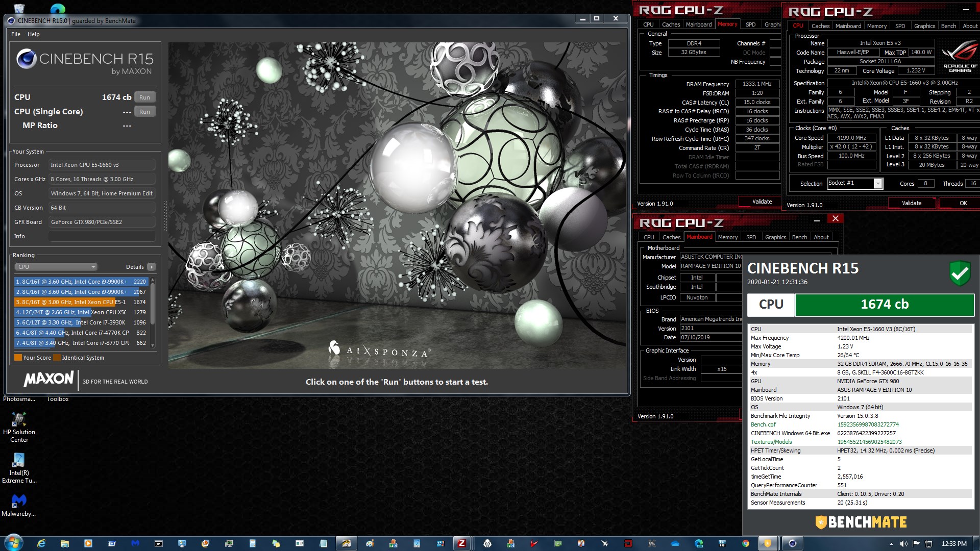
Task: Open Windows Media Player taskbar icon
Action: [88, 543]
